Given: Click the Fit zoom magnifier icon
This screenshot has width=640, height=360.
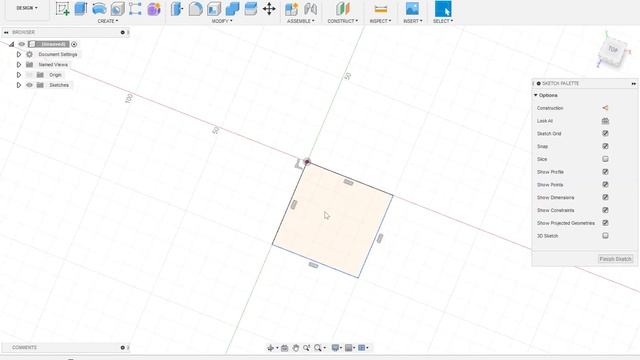Looking at the screenshot, I should point(318,348).
